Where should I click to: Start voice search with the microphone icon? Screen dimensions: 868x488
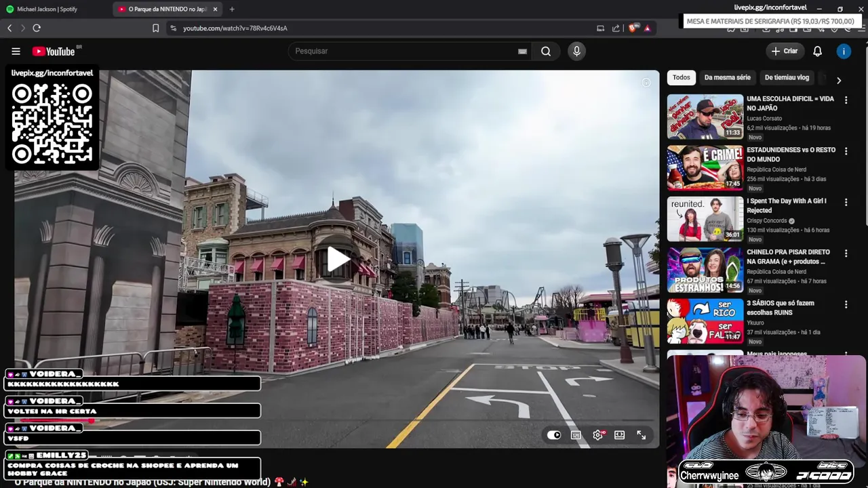click(576, 51)
